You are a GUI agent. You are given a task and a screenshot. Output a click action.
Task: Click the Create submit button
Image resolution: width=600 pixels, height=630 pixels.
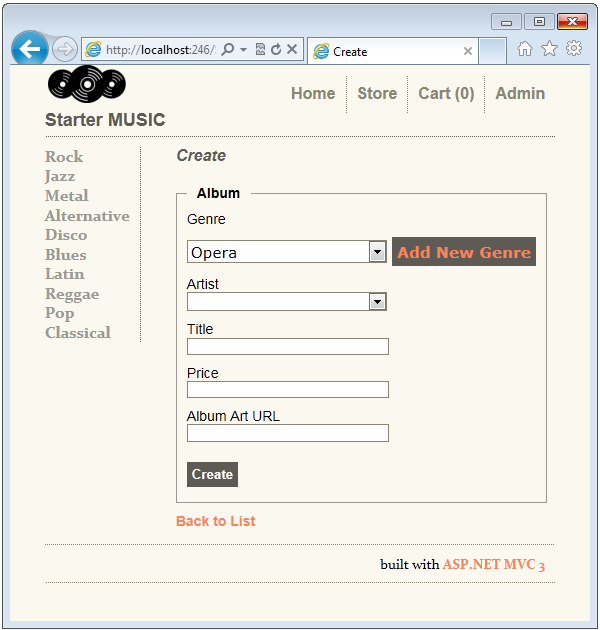click(212, 475)
